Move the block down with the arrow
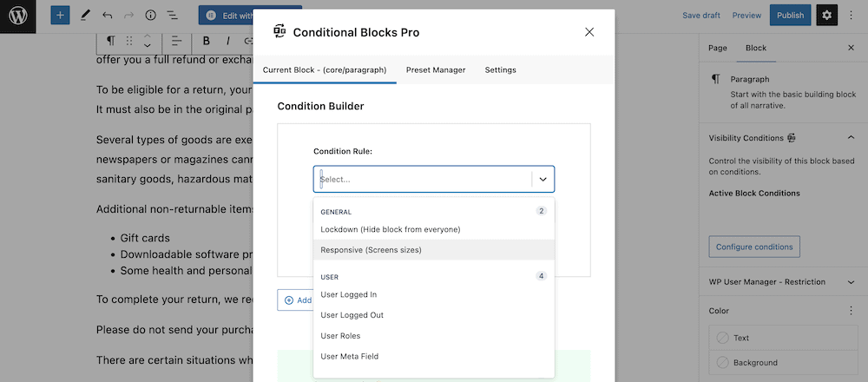Image resolution: width=868 pixels, height=382 pixels. 148,45
